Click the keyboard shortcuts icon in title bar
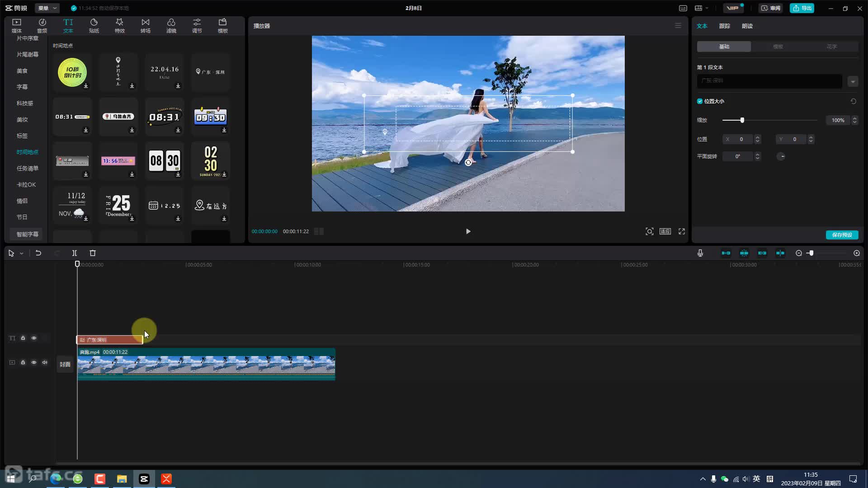Viewport: 868px width, 488px height. pyautogui.click(x=683, y=8)
